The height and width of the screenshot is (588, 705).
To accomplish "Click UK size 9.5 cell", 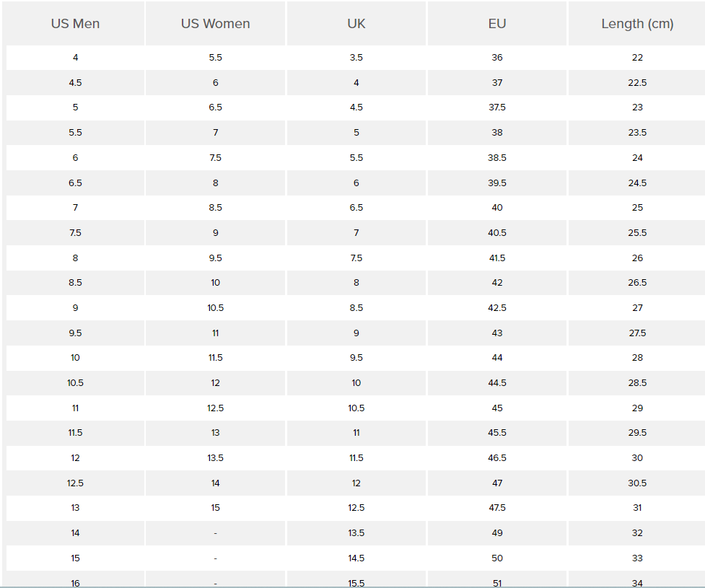I will 356,358.
